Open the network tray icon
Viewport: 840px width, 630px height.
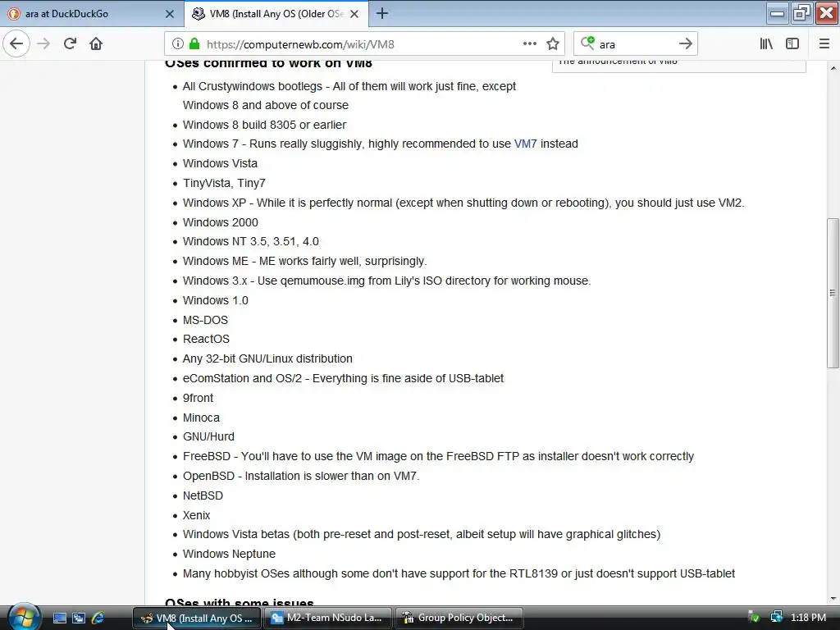(x=776, y=617)
